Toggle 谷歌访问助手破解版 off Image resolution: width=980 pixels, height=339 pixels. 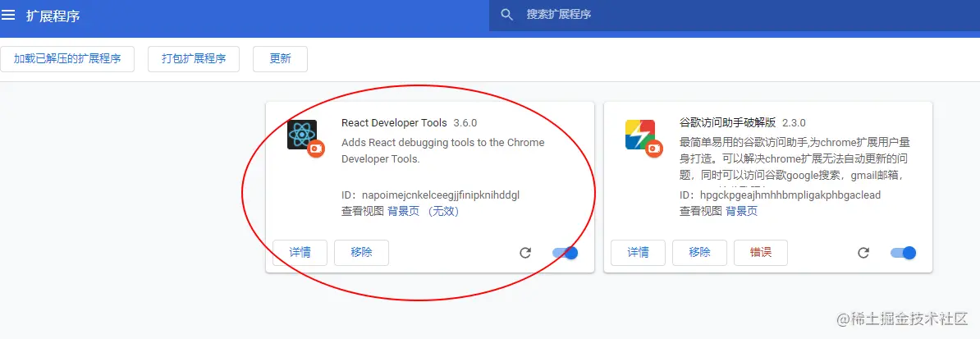(x=903, y=253)
